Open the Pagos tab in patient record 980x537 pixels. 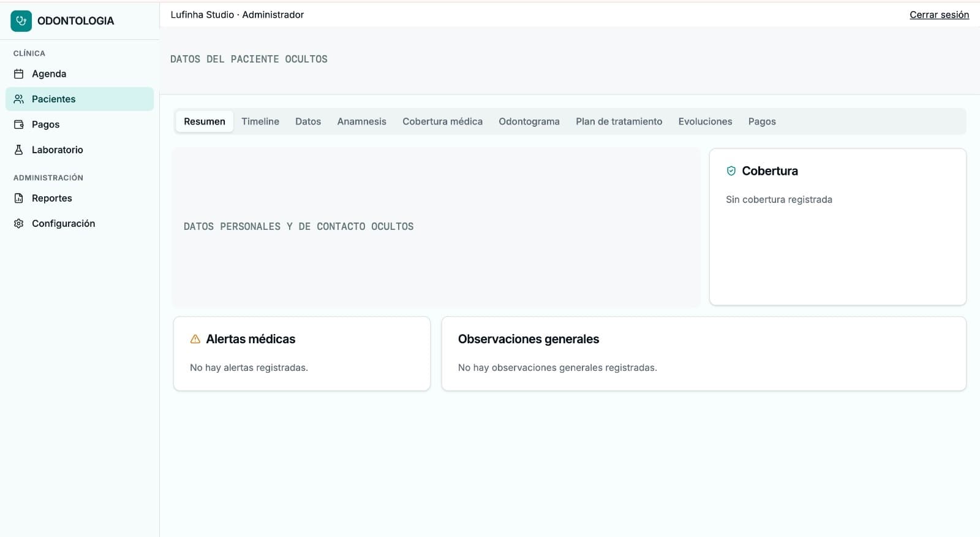(x=762, y=121)
